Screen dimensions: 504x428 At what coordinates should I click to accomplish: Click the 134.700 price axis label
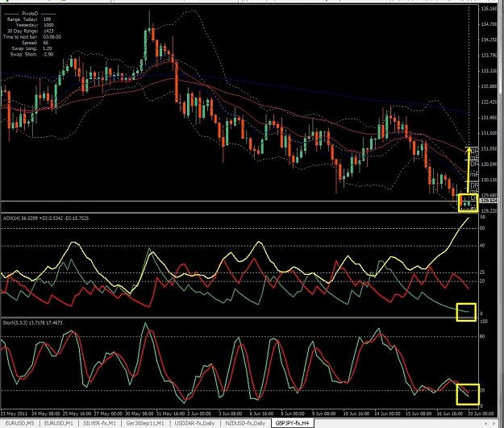(489, 24)
